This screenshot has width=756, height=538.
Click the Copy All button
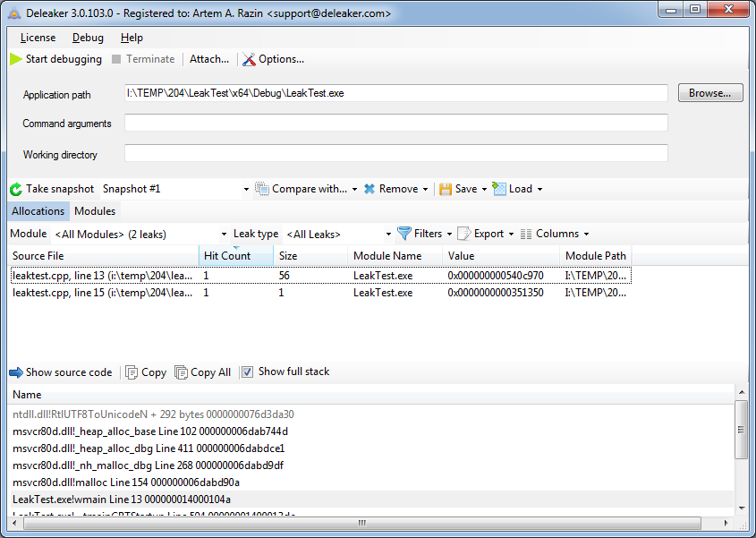[x=203, y=372]
